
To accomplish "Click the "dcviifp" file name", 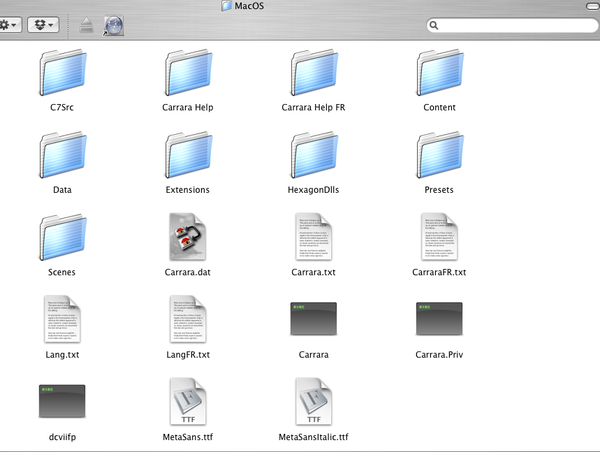I will (62, 437).
